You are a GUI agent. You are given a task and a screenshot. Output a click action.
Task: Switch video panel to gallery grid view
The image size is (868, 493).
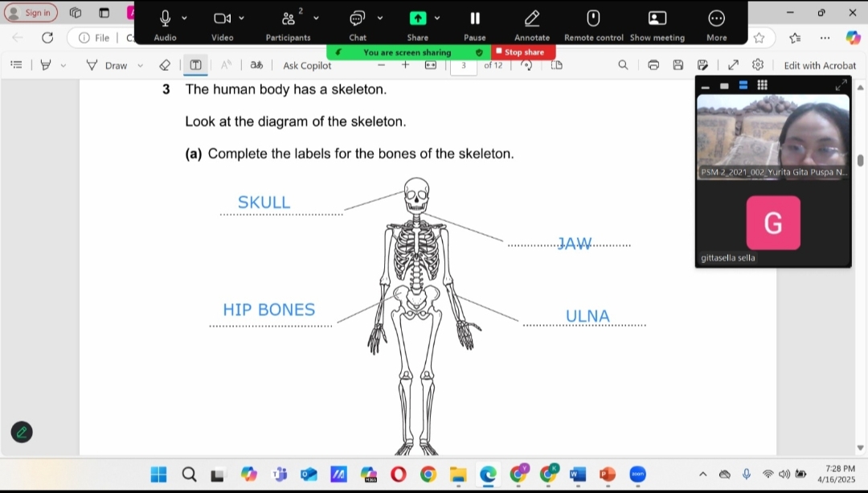point(762,85)
